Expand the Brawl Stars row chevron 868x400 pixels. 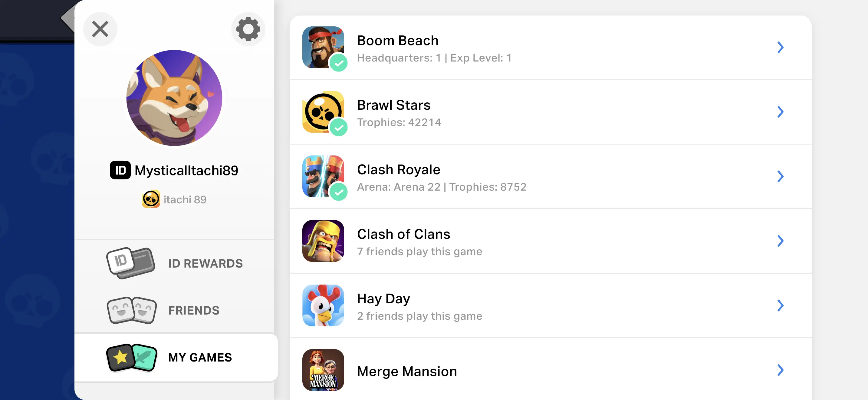click(x=780, y=112)
